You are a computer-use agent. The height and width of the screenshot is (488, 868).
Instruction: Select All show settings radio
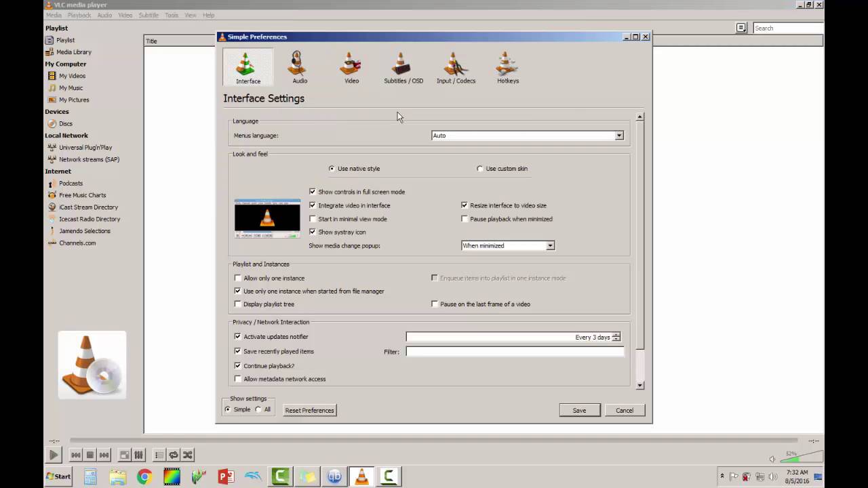pos(258,409)
